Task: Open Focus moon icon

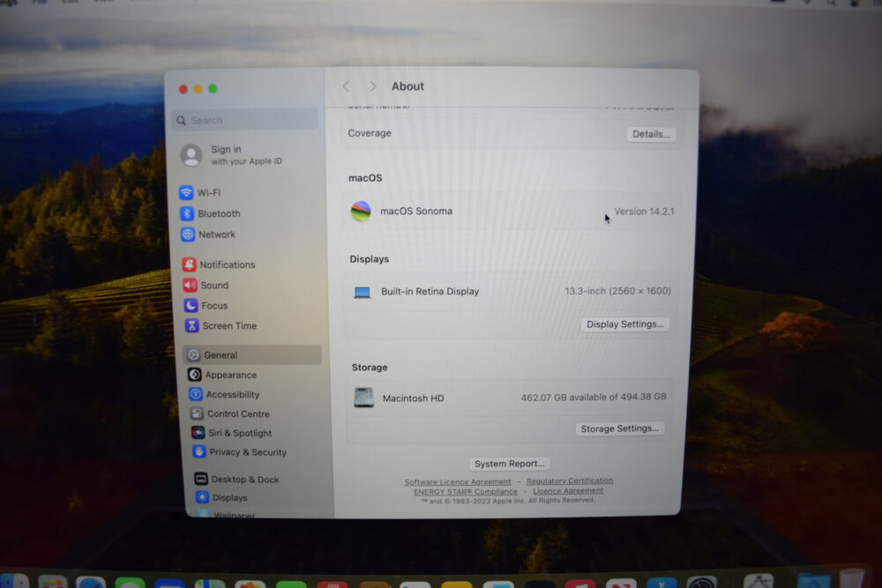Action: 191,305
